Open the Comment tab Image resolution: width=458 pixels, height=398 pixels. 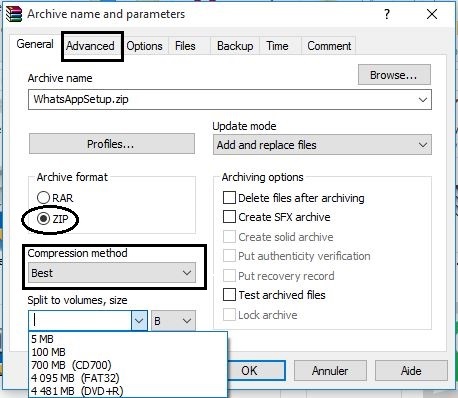[x=329, y=46]
